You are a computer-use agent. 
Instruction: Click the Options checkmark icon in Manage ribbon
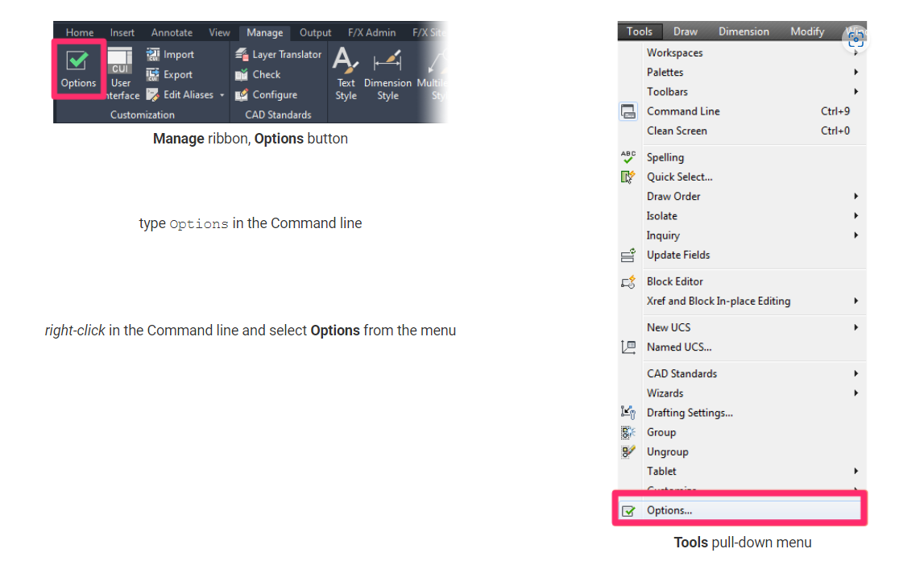[x=78, y=60]
